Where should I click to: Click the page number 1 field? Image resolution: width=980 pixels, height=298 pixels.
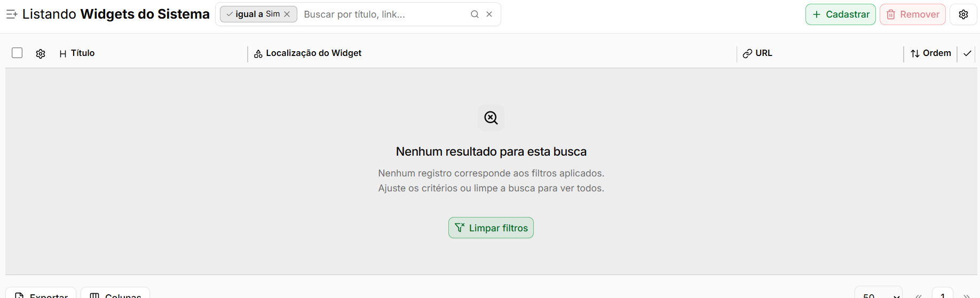tap(943, 293)
